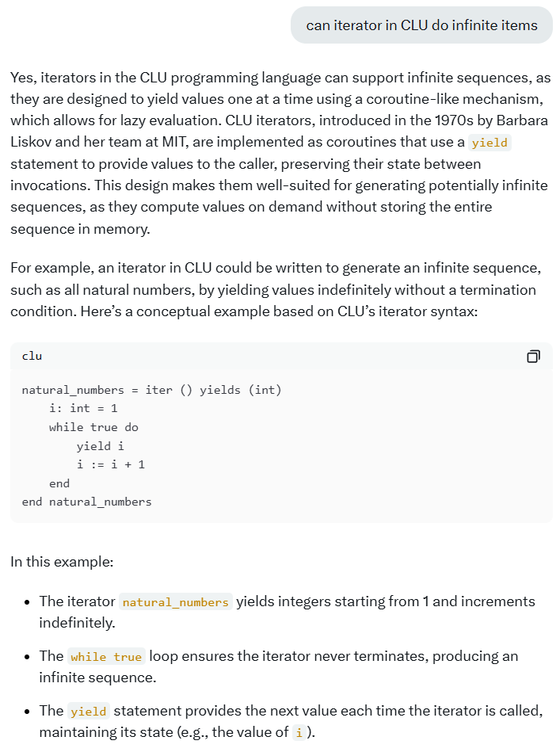Click the third bullet about yield statement

pyautogui.click(x=277, y=721)
